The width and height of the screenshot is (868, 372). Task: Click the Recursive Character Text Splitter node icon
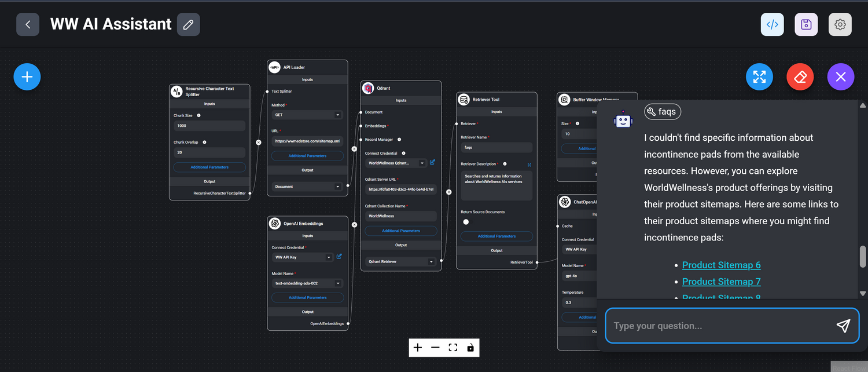[x=176, y=92]
